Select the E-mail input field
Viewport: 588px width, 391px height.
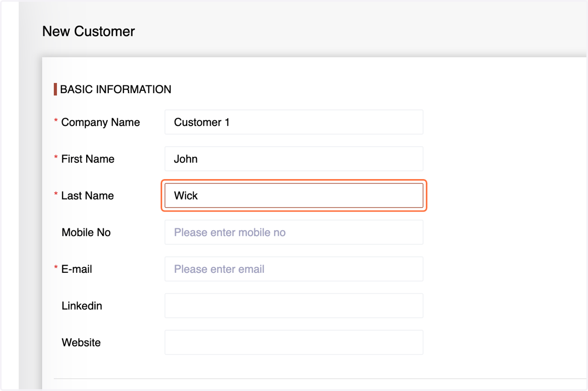point(294,269)
